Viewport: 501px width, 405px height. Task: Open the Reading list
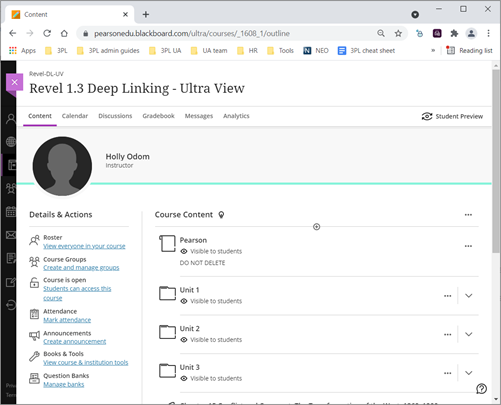point(470,51)
